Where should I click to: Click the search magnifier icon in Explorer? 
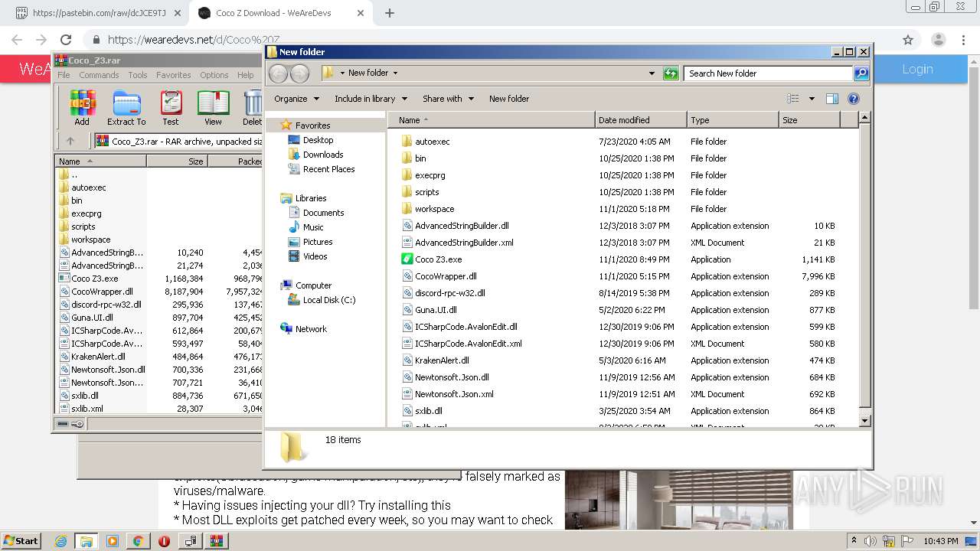point(861,73)
